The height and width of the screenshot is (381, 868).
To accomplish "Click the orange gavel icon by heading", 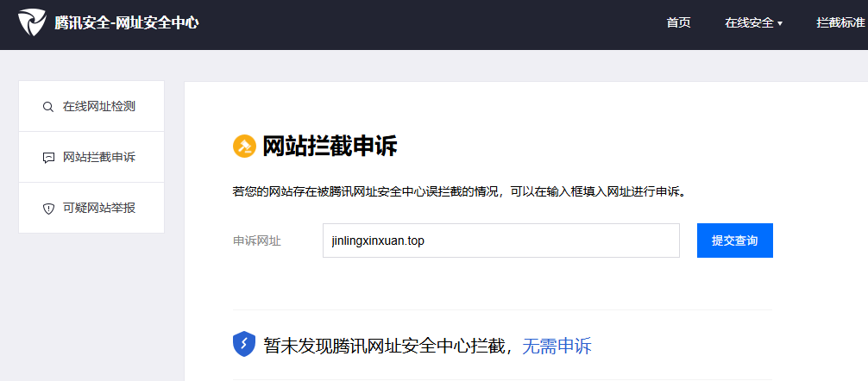I will (x=245, y=147).
